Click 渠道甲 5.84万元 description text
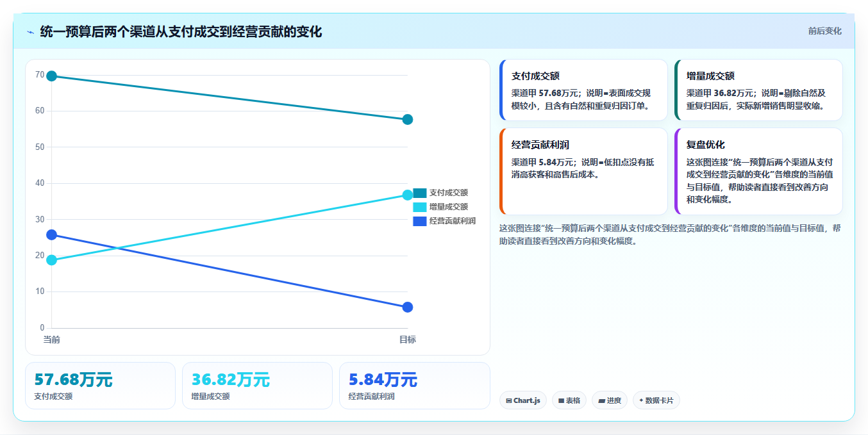 pyautogui.click(x=583, y=168)
